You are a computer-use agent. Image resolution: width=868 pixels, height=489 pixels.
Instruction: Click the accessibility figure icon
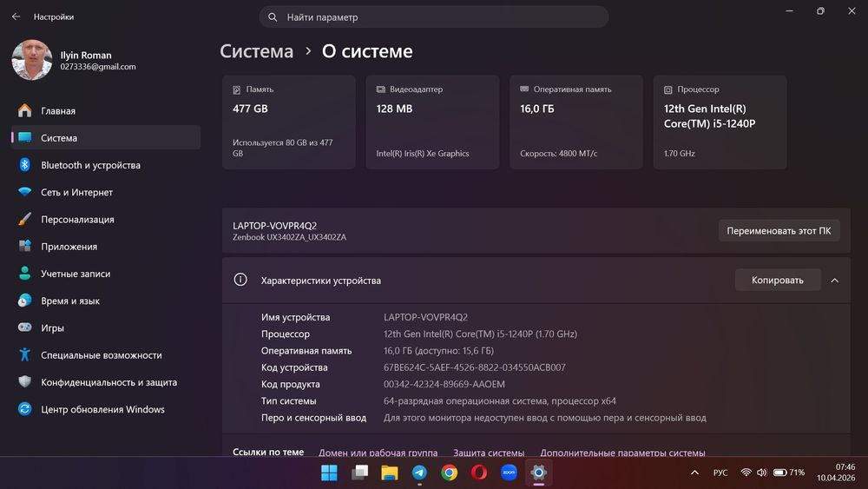pos(24,354)
